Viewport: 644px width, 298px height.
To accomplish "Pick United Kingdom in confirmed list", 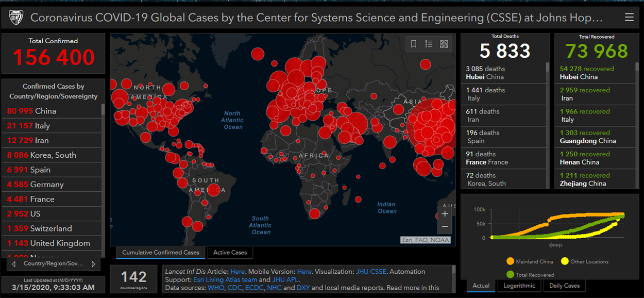I will (52, 243).
